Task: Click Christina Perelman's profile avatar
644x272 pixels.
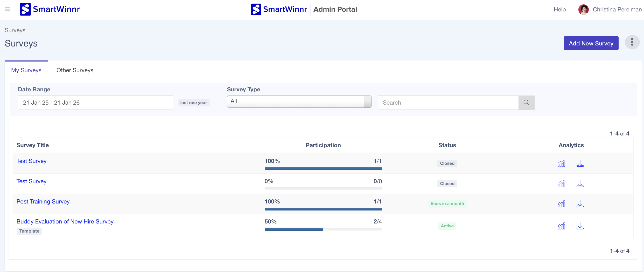Action: click(x=583, y=10)
